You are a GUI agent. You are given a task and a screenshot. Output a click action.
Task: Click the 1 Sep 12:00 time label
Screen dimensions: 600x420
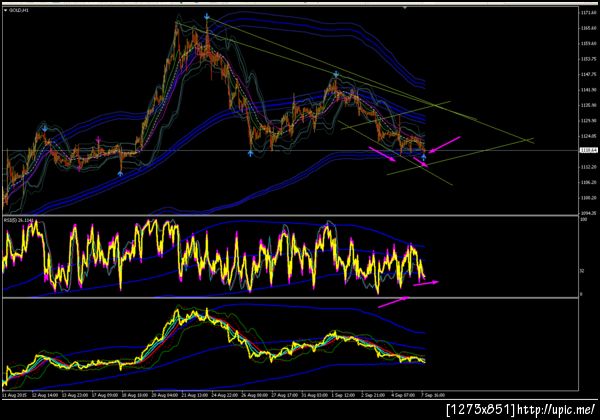pos(343,395)
